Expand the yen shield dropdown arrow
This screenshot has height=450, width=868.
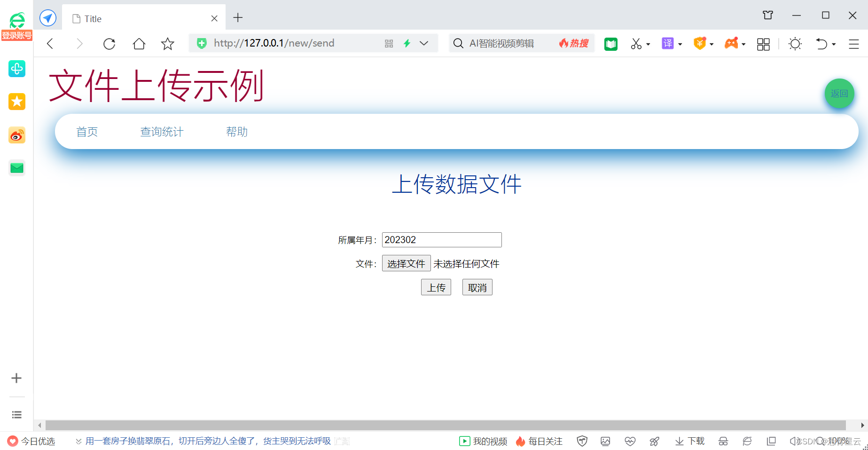point(712,44)
